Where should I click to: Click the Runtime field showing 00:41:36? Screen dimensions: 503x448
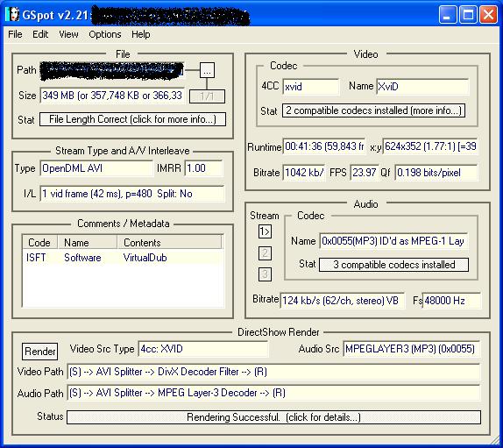click(323, 146)
